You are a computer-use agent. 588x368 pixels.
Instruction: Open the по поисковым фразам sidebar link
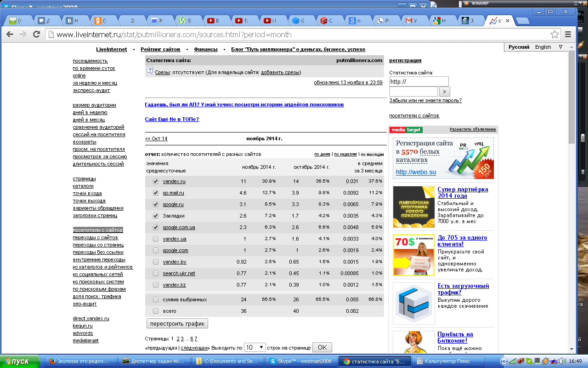[x=99, y=289]
